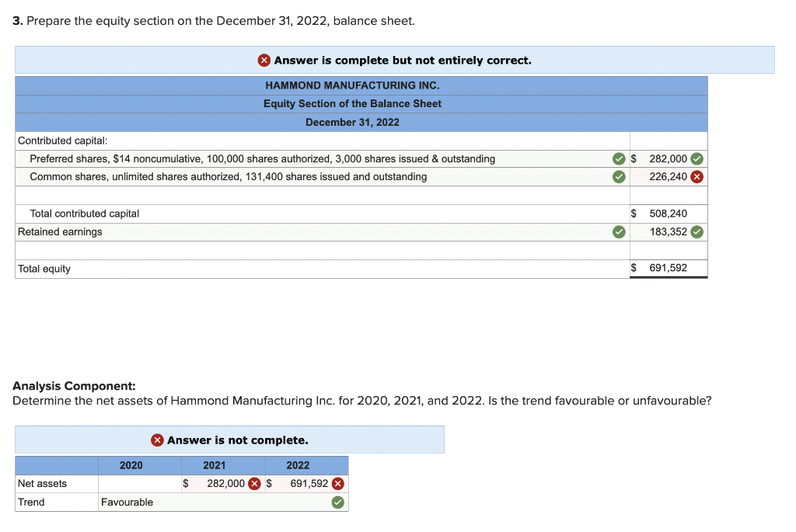Click the 2022 net assets value cell
The width and height of the screenshot is (796, 532).
(x=306, y=484)
